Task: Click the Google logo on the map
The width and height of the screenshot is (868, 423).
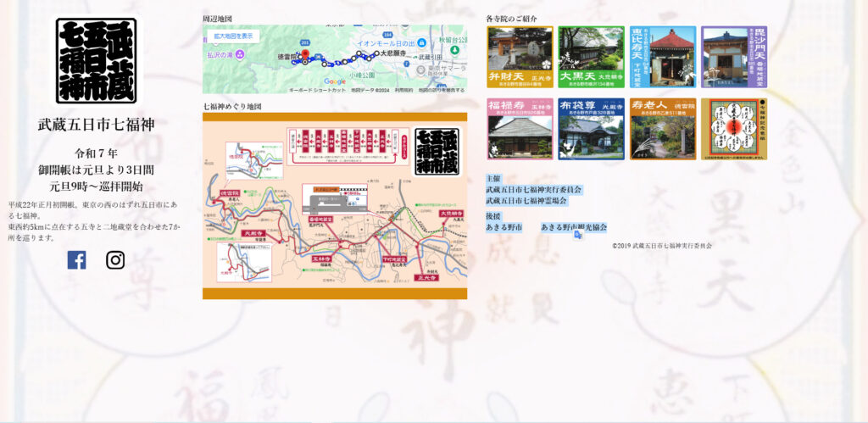Action: click(x=335, y=81)
